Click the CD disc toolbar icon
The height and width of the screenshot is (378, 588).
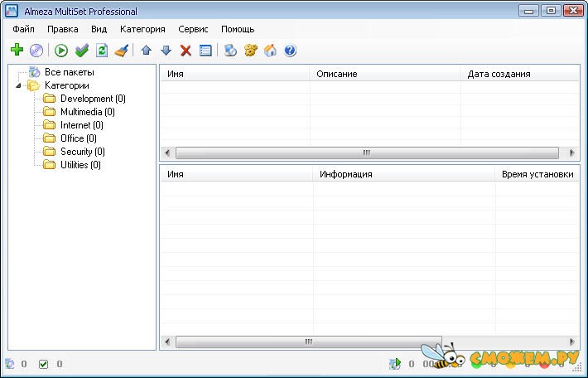tap(36, 51)
